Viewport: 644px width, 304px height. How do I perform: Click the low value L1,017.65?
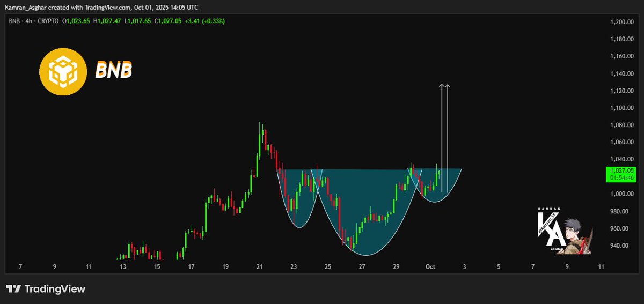click(138, 21)
